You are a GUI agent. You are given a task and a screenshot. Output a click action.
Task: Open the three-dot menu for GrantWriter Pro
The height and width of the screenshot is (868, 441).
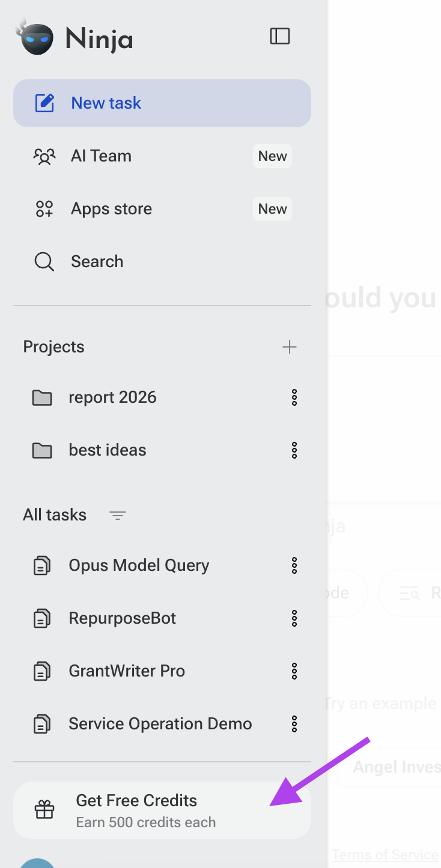pyautogui.click(x=294, y=671)
